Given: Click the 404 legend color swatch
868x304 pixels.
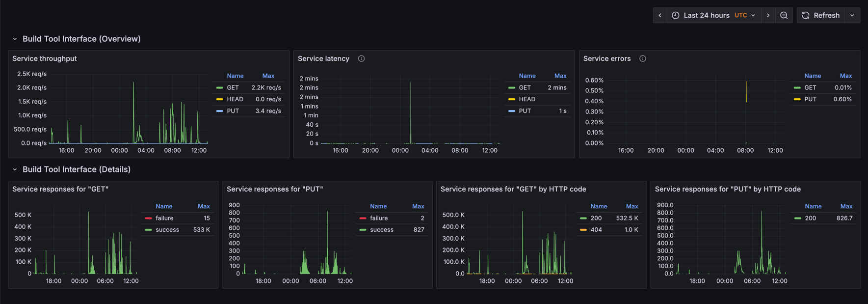Looking at the screenshot, I should [x=583, y=230].
